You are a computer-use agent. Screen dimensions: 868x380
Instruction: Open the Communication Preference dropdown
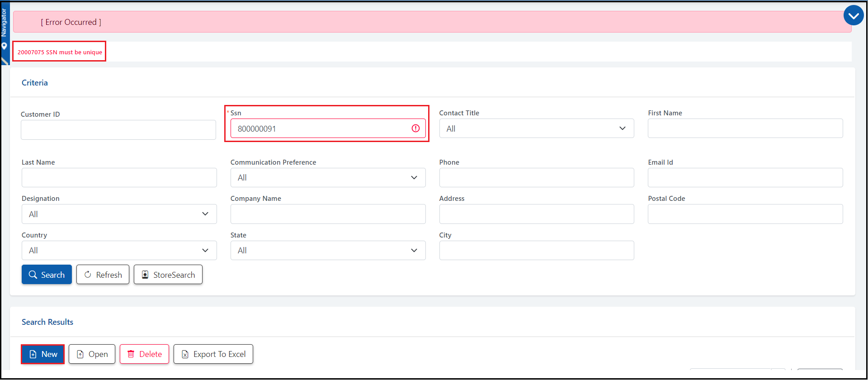tap(328, 177)
